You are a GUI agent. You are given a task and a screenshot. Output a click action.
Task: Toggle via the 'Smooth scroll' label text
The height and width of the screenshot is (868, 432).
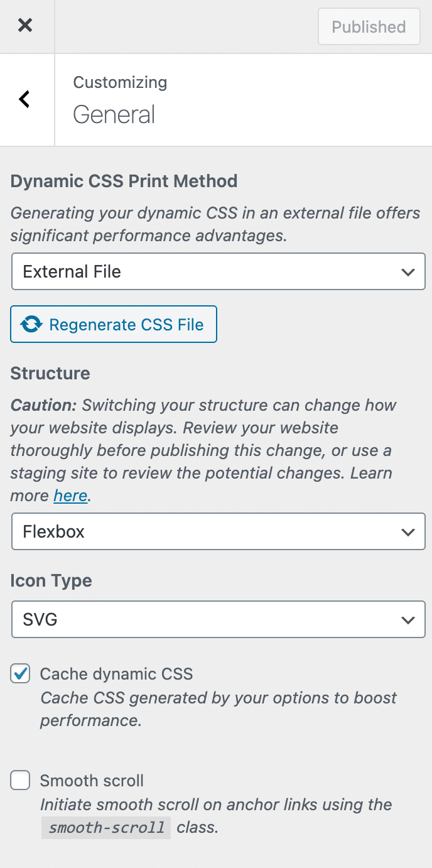click(92, 781)
